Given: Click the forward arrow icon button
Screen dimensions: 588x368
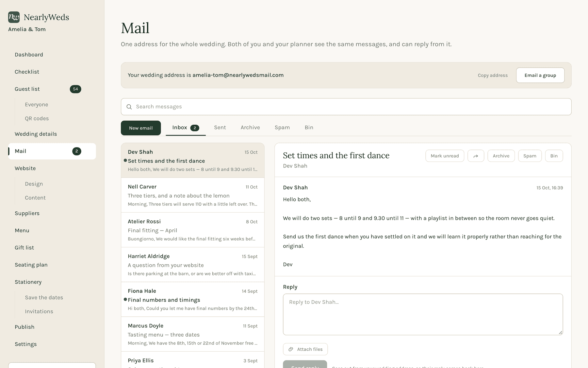Looking at the screenshot, I should coord(476,156).
